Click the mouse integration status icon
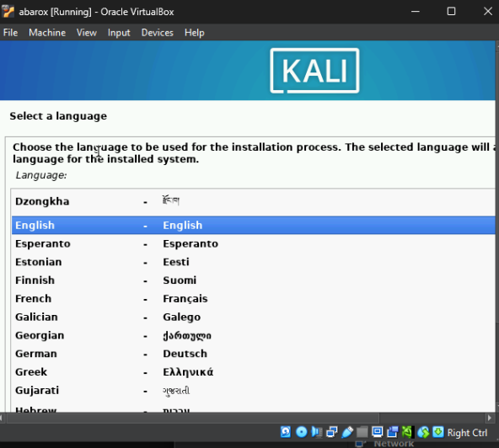 pyautogui.click(x=423, y=432)
